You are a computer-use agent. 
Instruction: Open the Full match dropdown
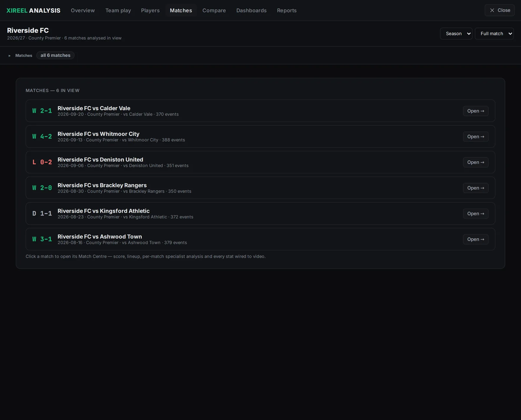494,34
